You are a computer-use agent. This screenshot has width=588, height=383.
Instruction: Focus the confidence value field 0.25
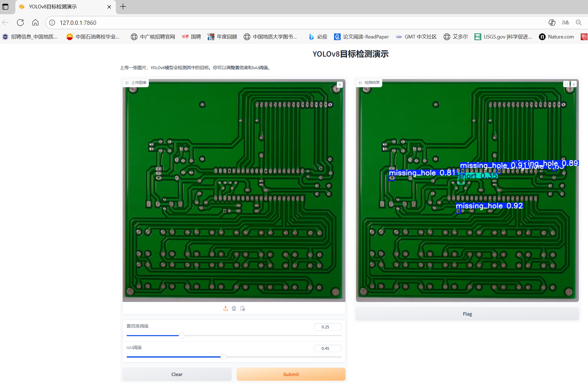point(327,327)
